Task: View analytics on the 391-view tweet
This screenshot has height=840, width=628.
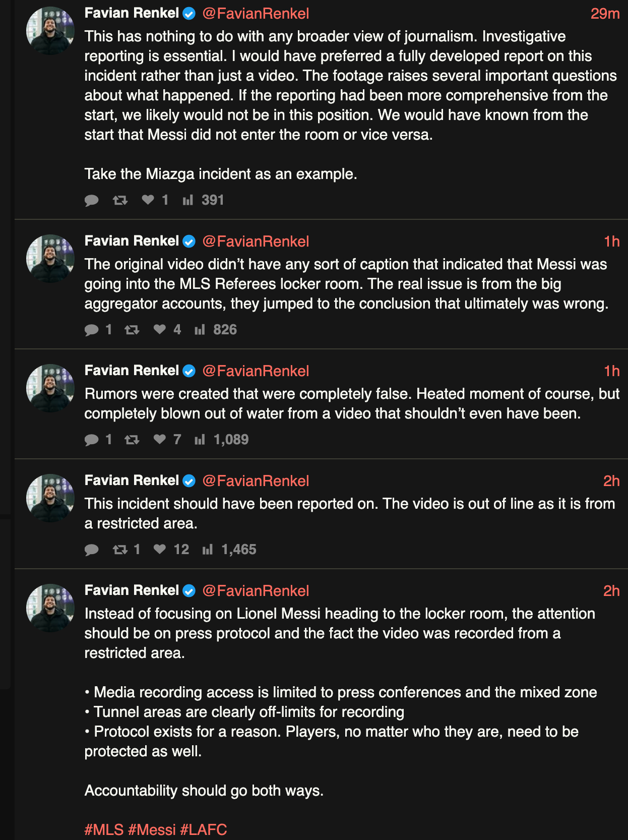Action: pos(188,201)
